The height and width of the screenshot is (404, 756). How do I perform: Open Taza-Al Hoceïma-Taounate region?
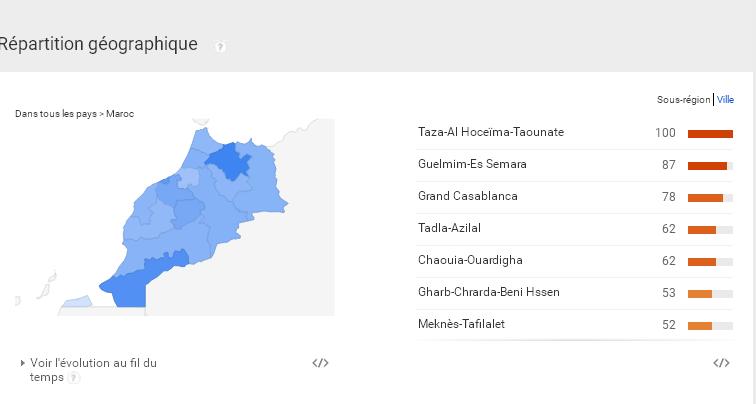click(x=490, y=132)
